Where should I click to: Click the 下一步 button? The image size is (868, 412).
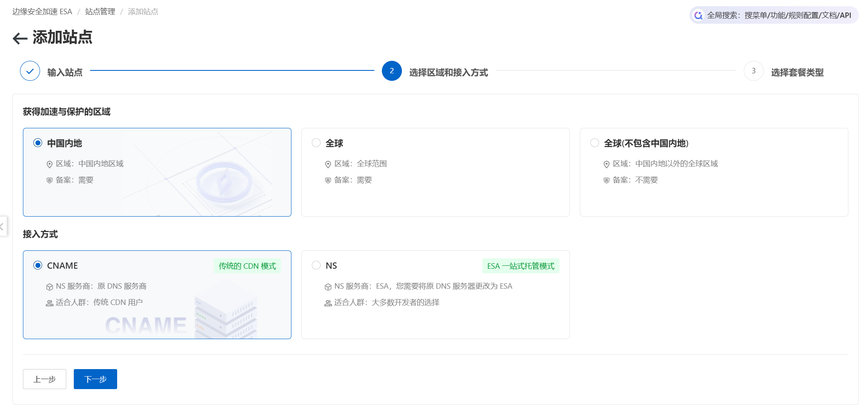(x=95, y=379)
